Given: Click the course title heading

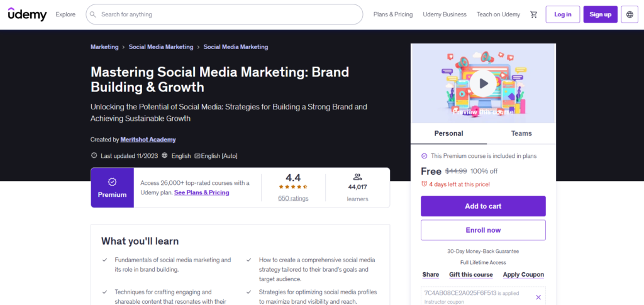Looking at the screenshot, I should click(219, 79).
